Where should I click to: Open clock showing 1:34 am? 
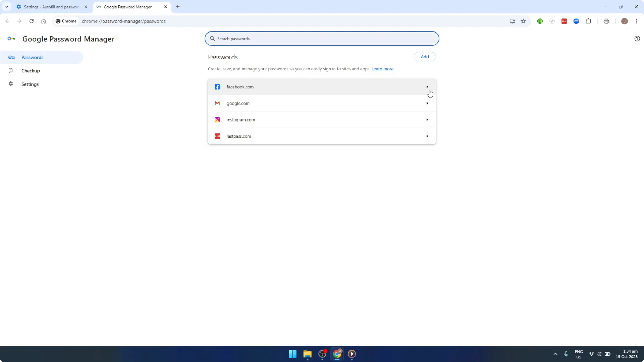(626, 354)
